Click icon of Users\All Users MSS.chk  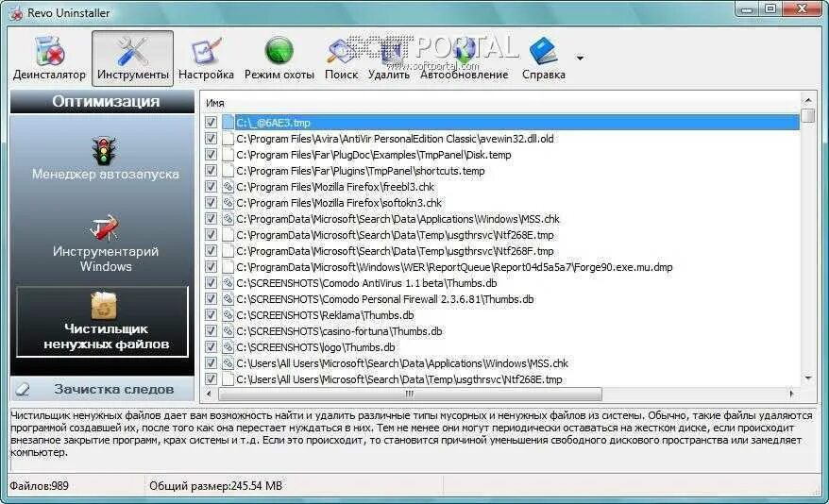pyautogui.click(x=228, y=363)
